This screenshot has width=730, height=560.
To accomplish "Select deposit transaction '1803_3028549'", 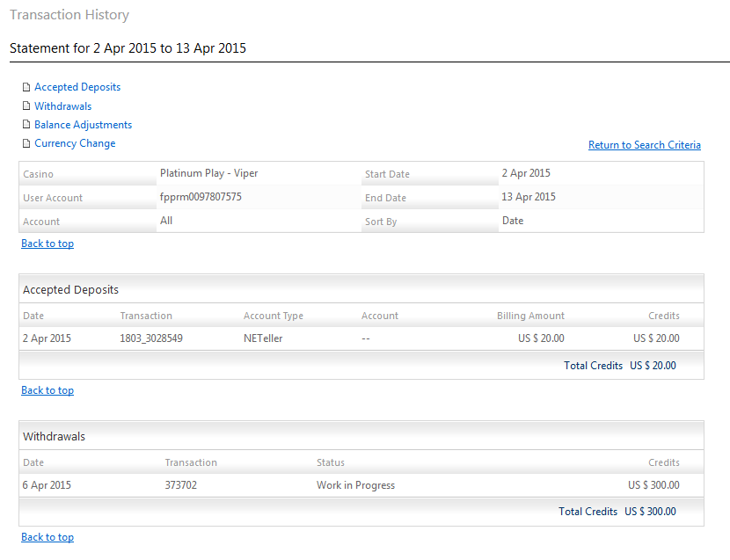I will [151, 338].
